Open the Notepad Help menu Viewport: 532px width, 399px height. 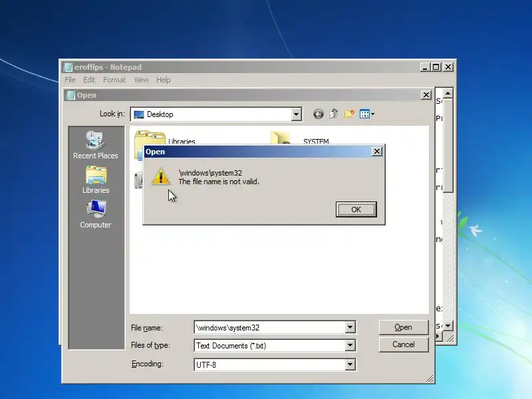point(163,80)
